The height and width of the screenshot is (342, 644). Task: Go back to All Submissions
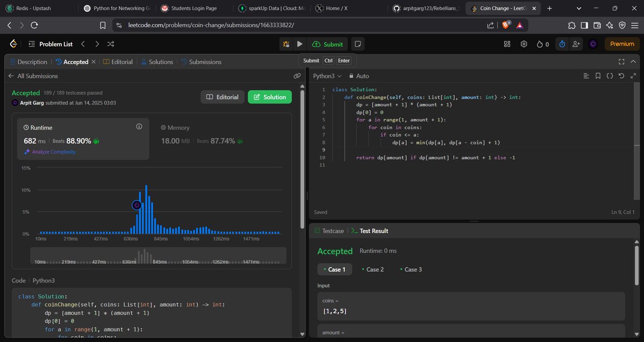33,76
